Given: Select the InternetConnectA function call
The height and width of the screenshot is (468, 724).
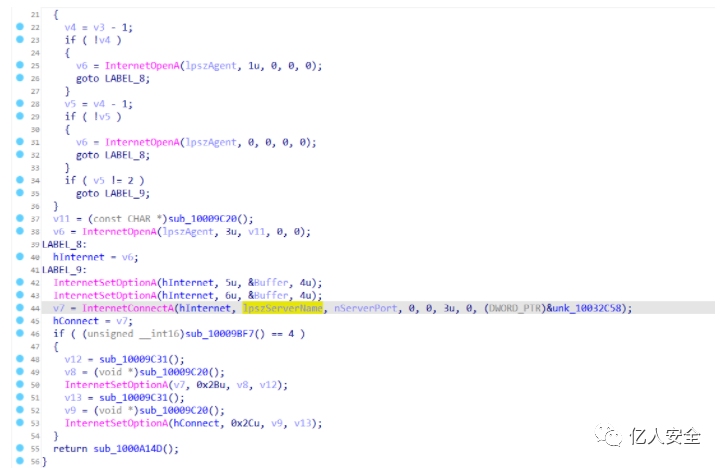Looking at the screenshot, I should pyautogui.click(x=128, y=308).
